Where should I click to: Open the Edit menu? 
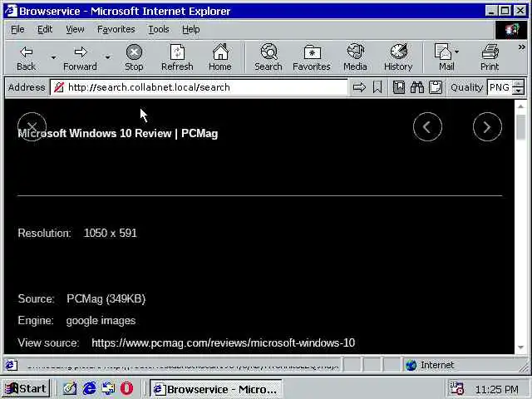45,30
